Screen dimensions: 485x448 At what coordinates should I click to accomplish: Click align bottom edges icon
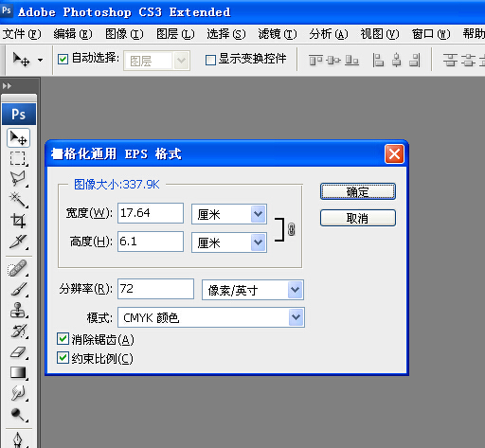[351, 60]
